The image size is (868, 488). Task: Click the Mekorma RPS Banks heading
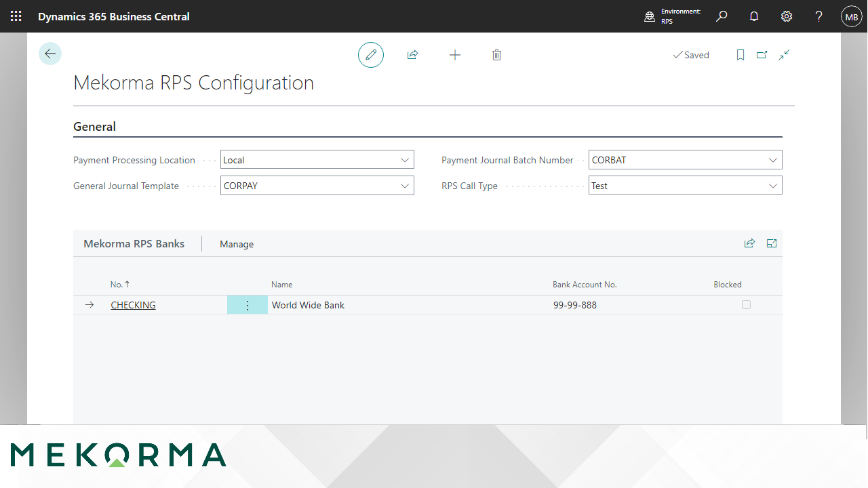tap(134, 244)
